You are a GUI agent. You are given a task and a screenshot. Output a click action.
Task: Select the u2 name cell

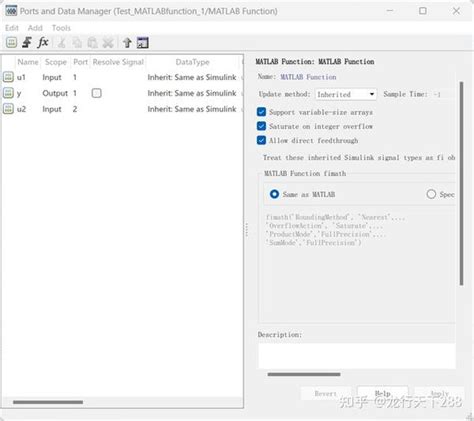tap(21, 109)
